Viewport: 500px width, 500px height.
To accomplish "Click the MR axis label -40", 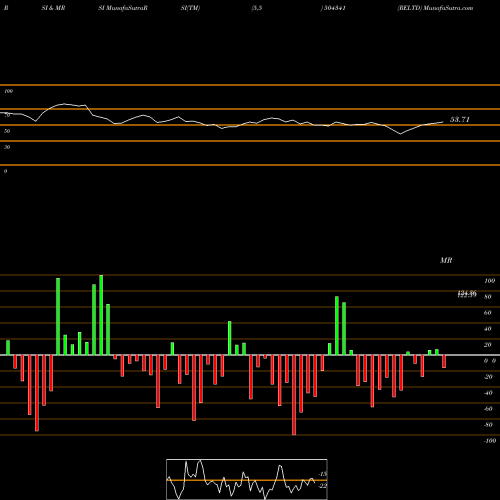I will (488, 393).
